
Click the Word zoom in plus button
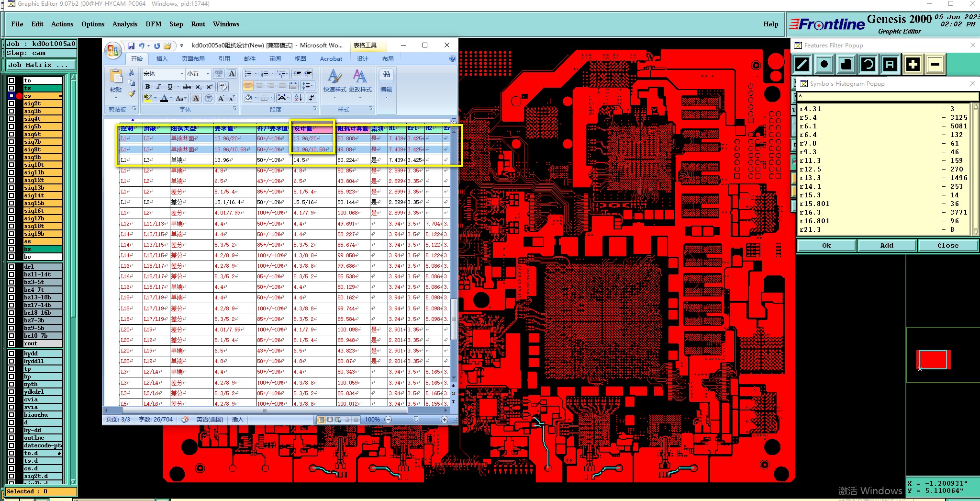coord(445,420)
